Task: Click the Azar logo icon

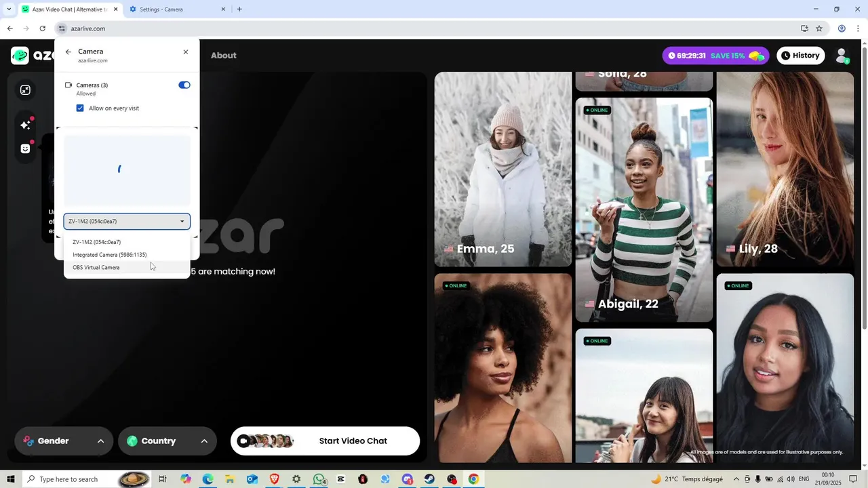Action: click(20, 56)
